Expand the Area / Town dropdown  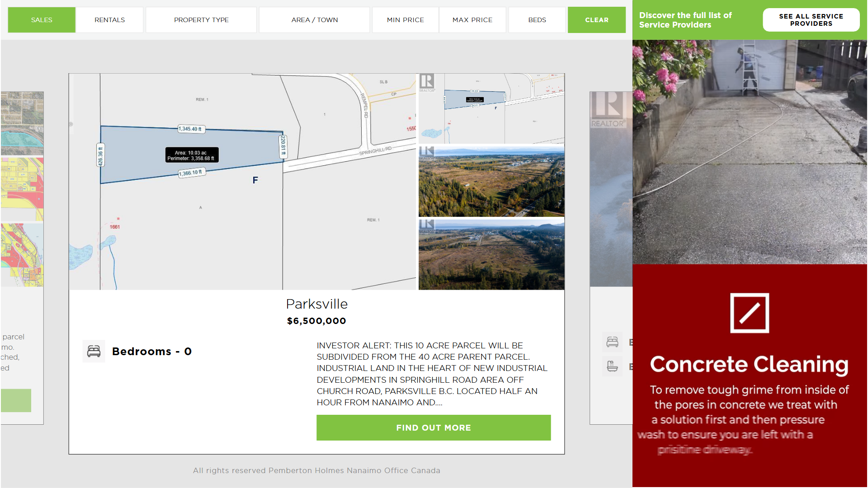[x=314, y=20]
